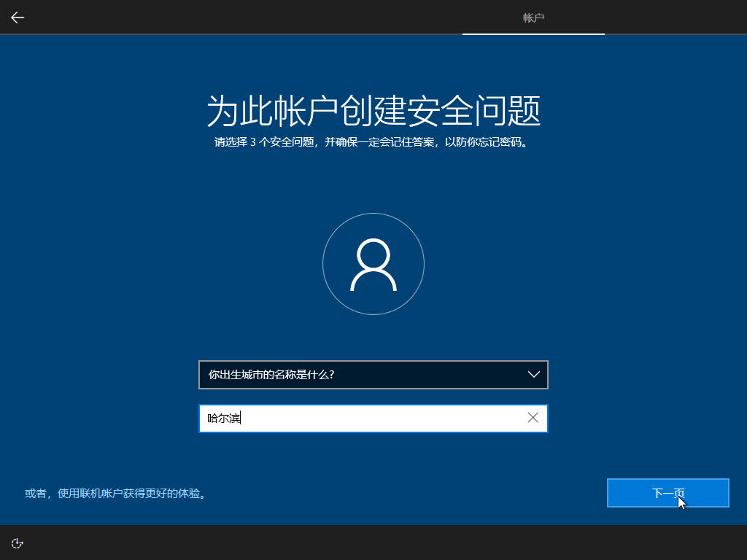Clear the answer field with the X icon
The width and height of the screenshot is (747, 560).
tap(533, 418)
